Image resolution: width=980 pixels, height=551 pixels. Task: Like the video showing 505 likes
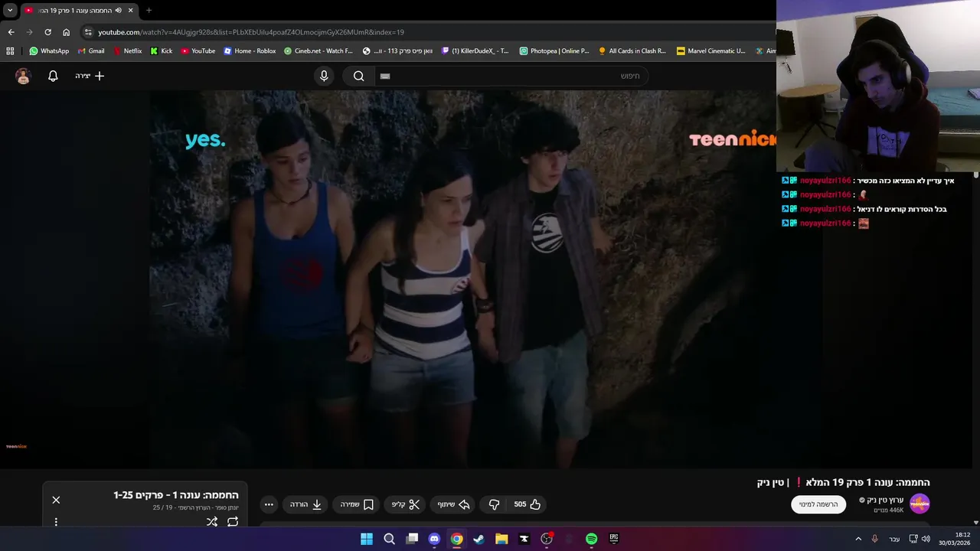coord(527,504)
